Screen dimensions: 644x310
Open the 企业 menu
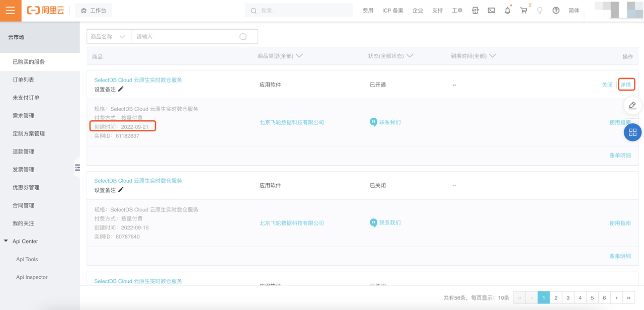tap(418, 11)
